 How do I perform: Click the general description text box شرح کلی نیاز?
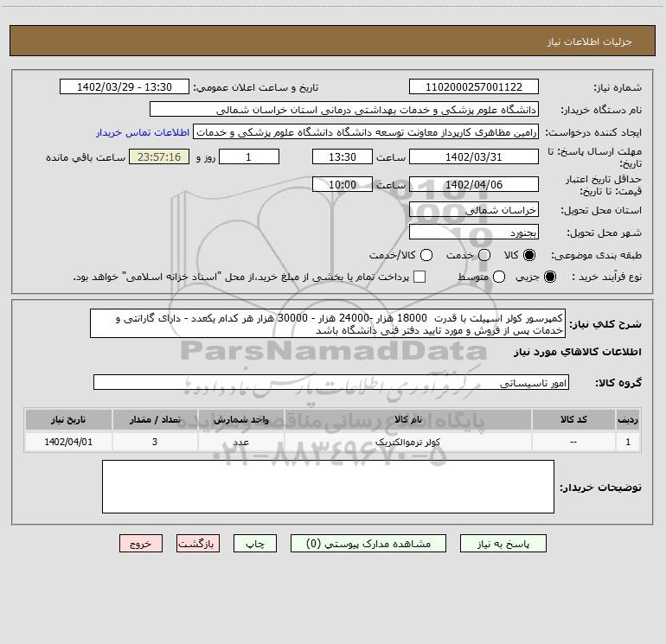coord(328,324)
